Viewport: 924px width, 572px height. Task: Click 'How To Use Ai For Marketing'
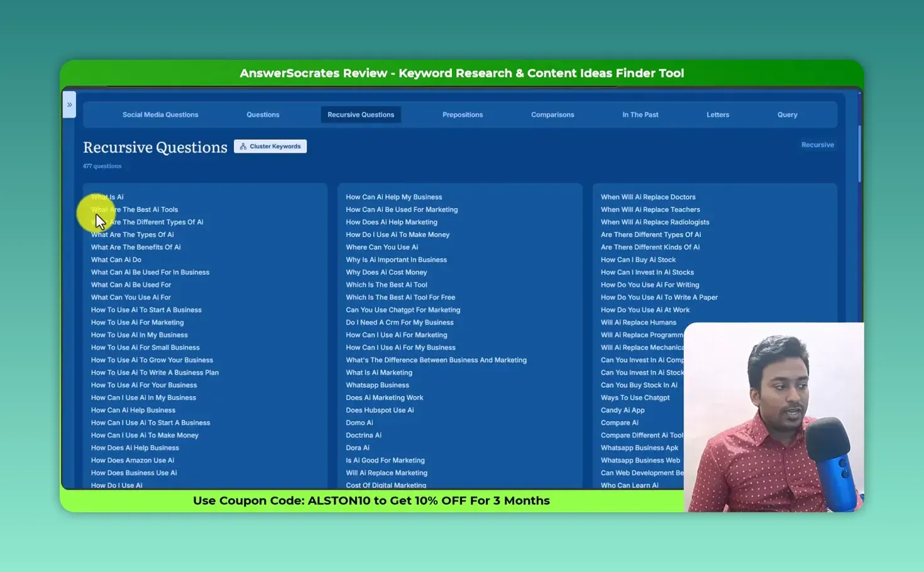(138, 323)
